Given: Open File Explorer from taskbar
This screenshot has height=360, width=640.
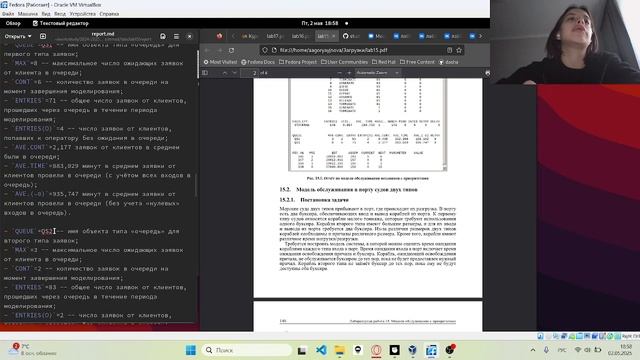Looking at the screenshot, I should 340,350.
